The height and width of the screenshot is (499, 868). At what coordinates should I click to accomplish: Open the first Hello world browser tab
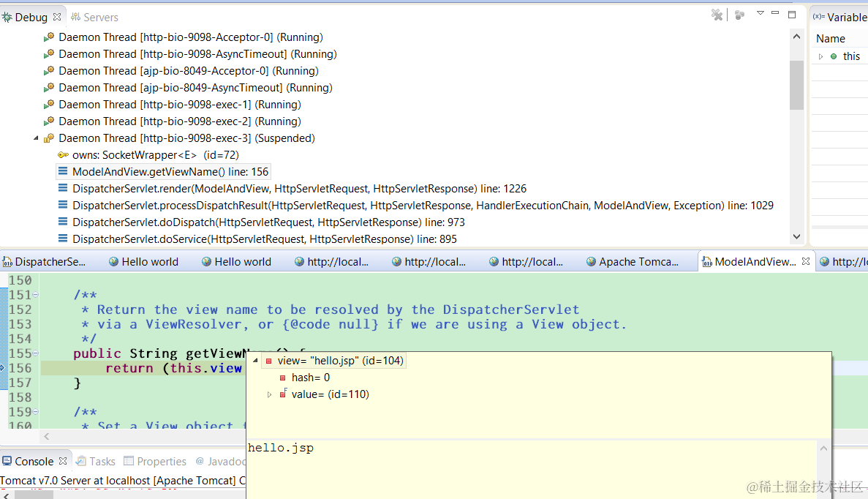pyautogui.click(x=143, y=262)
